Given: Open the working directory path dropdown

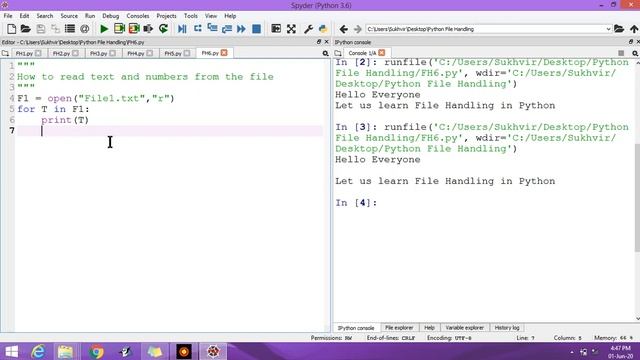Looking at the screenshot, I should click(x=608, y=29).
